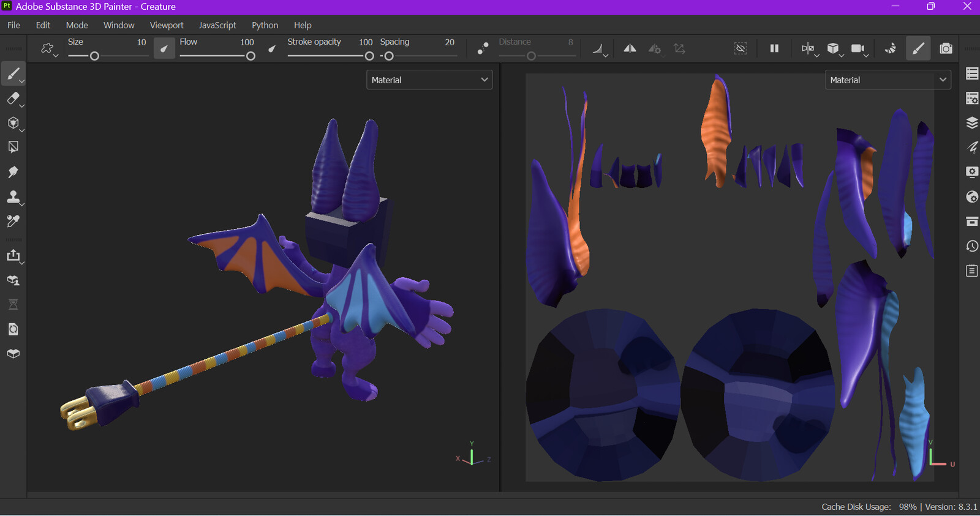Open the Window menu
Image resolution: width=980 pixels, height=516 pixels.
(119, 25)
